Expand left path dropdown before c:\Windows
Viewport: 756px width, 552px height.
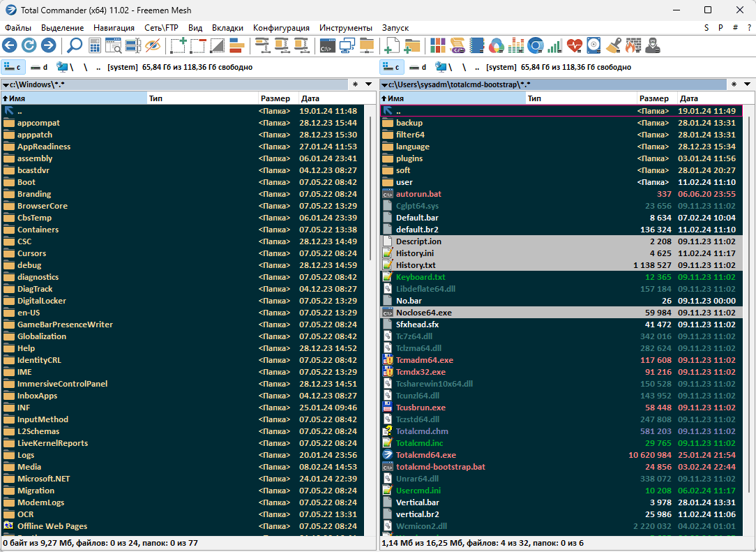6,85
